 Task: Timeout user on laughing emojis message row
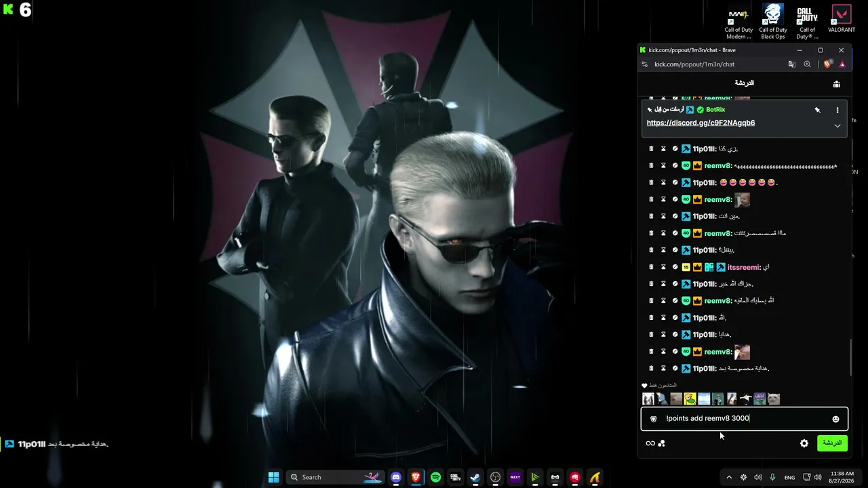pyautogui.click(x=663, y=182)
